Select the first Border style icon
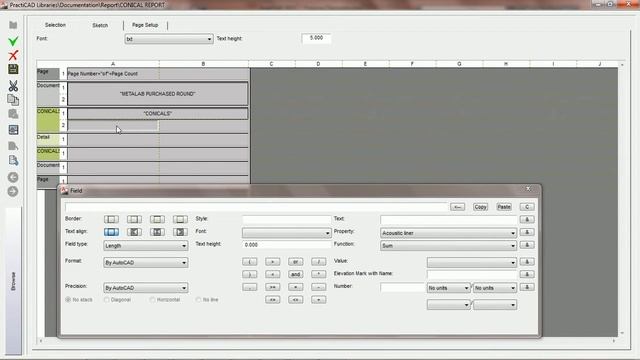The width and height of the screenshot is (640, 360). (x=111, y=219)
